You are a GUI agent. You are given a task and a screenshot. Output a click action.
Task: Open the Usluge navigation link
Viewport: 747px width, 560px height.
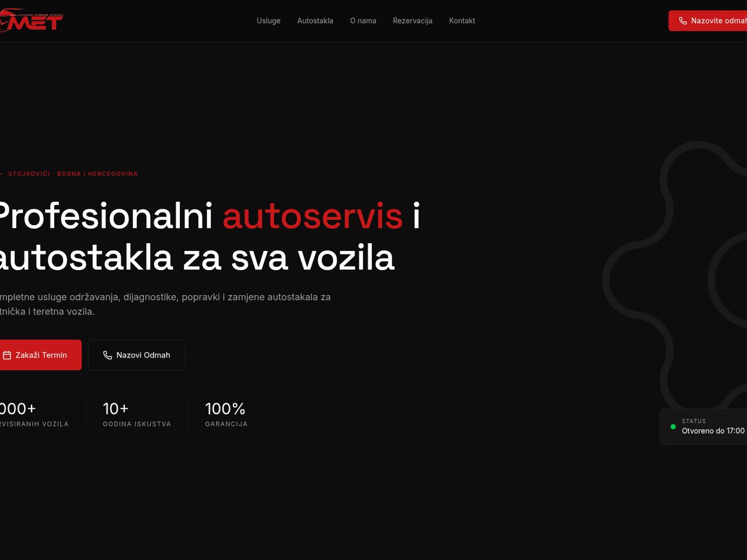(268, 20)
